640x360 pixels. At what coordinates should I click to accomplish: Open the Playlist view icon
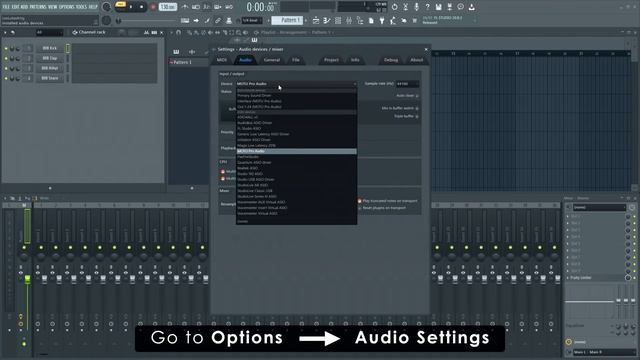pos(316,20)
